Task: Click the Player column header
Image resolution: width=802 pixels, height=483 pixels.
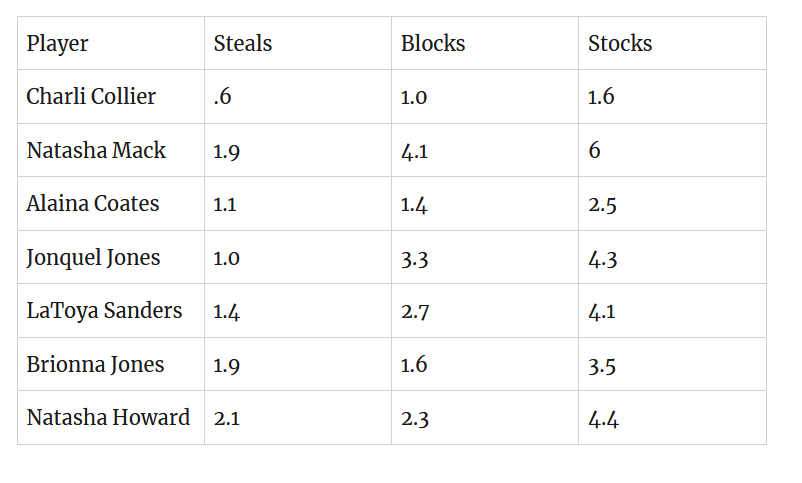Action: point(57,44)
